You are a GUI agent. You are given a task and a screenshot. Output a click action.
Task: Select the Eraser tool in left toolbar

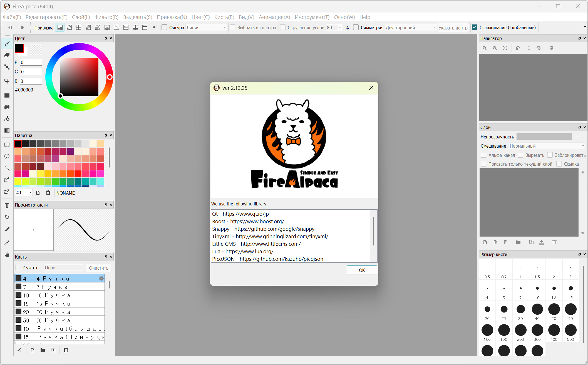pyautogui.click(x=7, y=55)
